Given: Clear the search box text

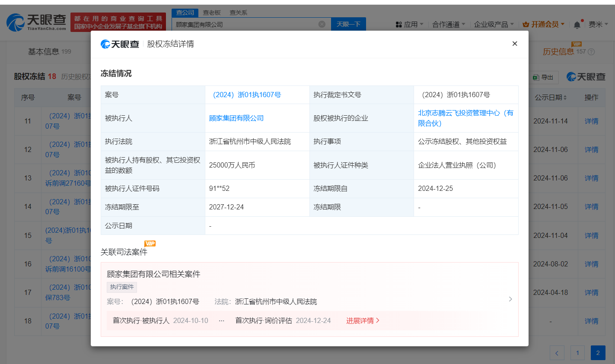Looking at the screenshot, I should 322,24.
